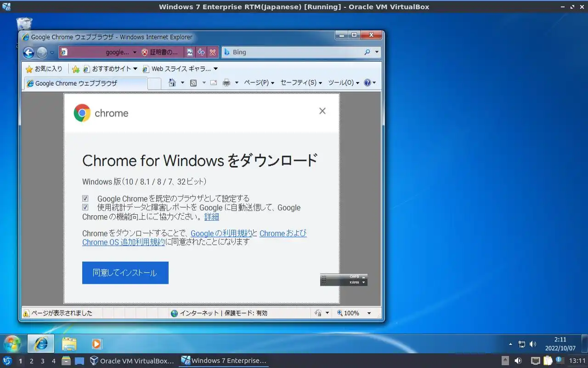Viewport: 588px width, 368px height.
Task: Open Google の利用規約 link
Action: (x=221, y=233)
